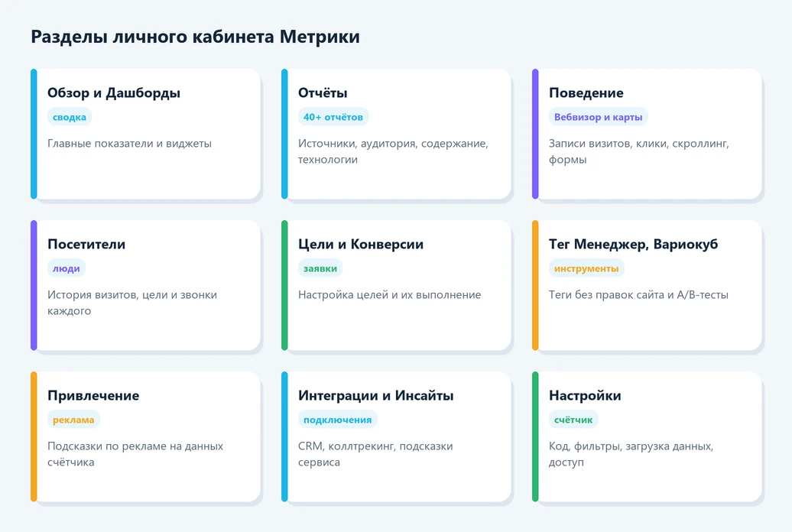Click the "люди" tag badge
This screenshot has width=792, height=532.
(x=67, y=268)
